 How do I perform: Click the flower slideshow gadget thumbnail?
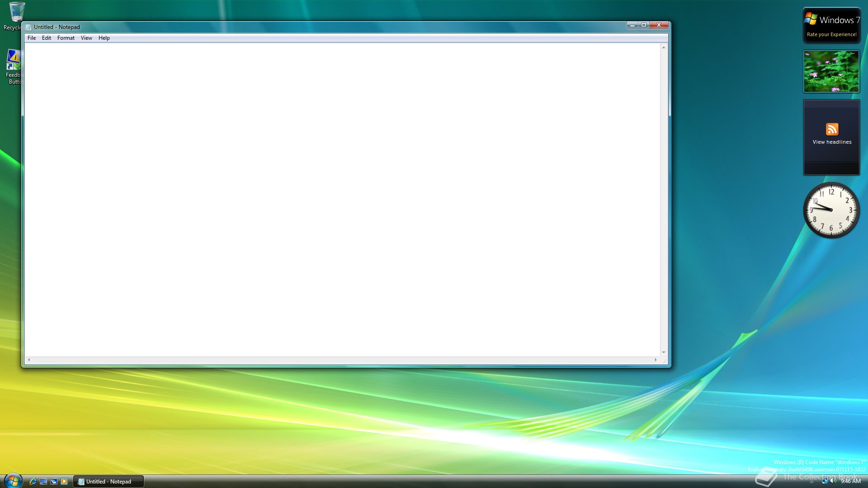pyautogui.click(x=831, y=71)
